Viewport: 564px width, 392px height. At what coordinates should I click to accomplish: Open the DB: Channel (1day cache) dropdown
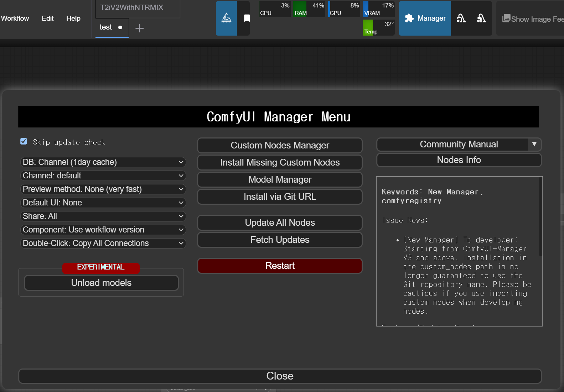point(103,162)
